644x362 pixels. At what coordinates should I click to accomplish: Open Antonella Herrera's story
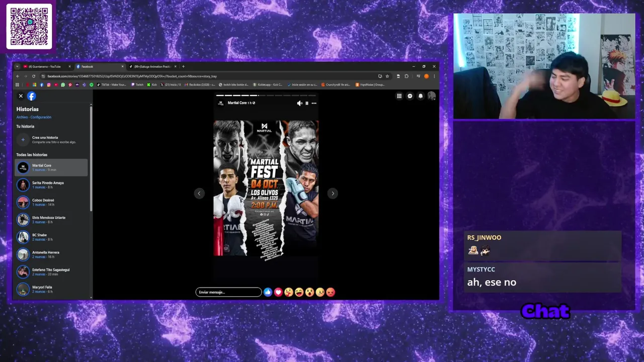click(x=51, y=254)
